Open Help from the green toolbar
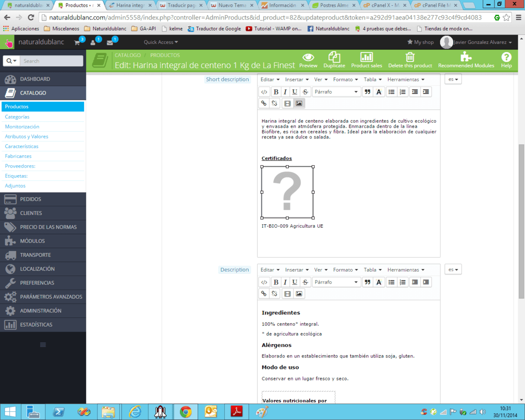Image resolution: width=525 pixels, height=420 pixels. (x=506, y=60)
